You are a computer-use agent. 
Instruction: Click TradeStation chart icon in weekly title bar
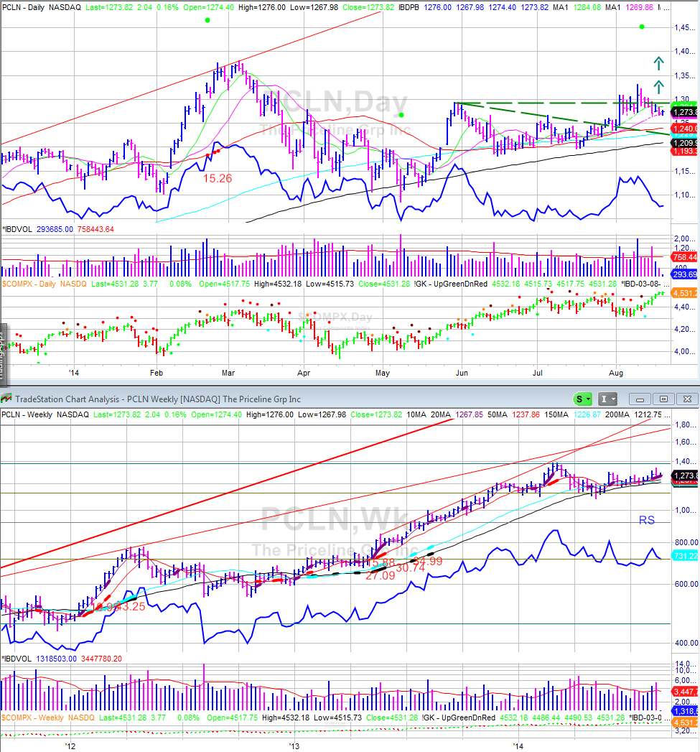coord(6,399)
